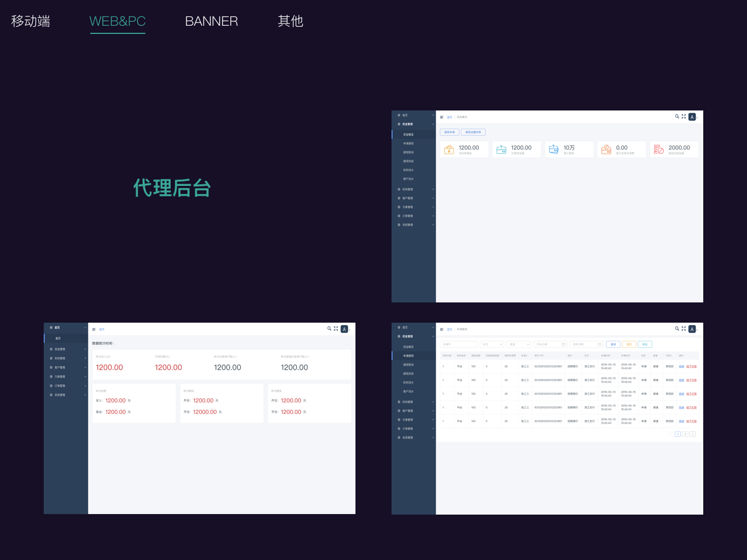Viewport: 747px width, 560px height.
Task: Click search icon in funds overview screen
Action: click(677, 116)
